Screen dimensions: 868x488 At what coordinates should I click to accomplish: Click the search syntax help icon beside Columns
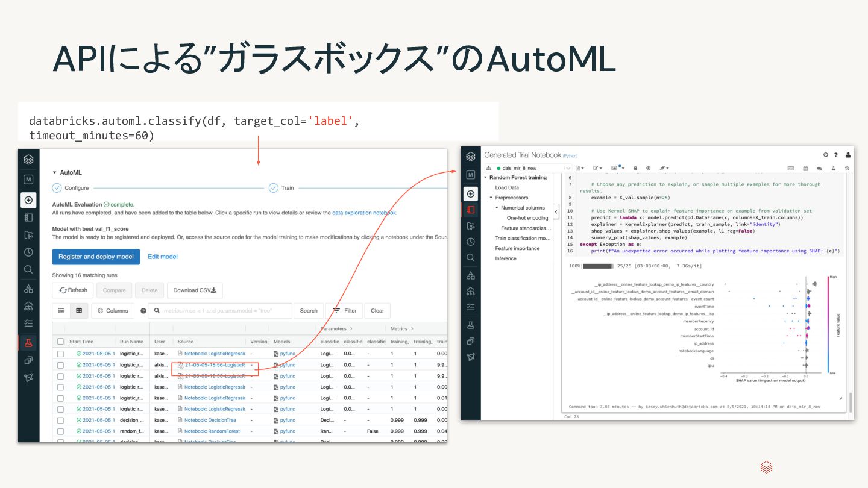[x=143, y=311]
